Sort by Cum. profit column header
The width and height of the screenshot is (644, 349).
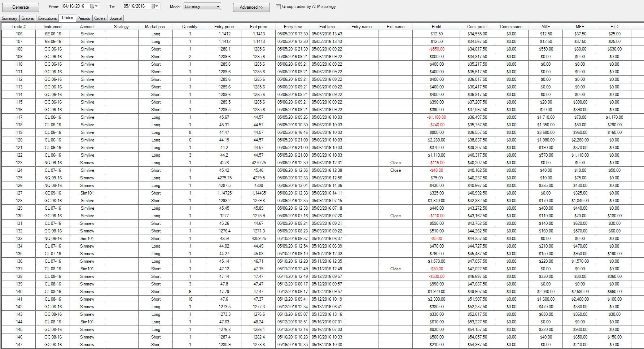click(x=477, y=27)
